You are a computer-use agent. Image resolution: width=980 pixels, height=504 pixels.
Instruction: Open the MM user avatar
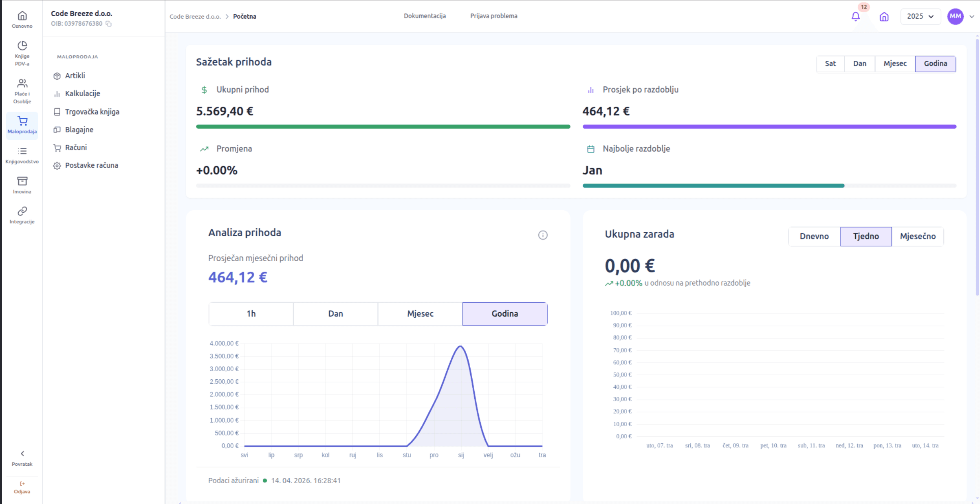(955, 16)
